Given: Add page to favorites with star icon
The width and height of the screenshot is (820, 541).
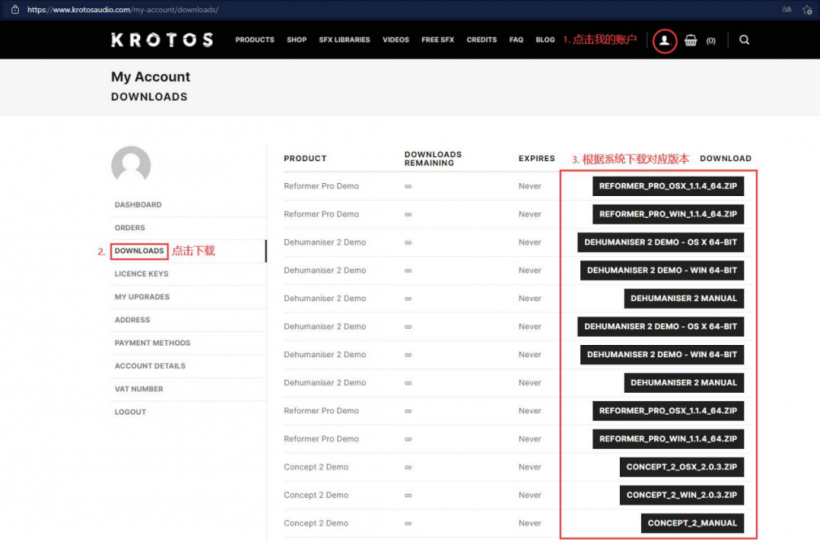Looking at the screenshot, I should coord(807,10).
